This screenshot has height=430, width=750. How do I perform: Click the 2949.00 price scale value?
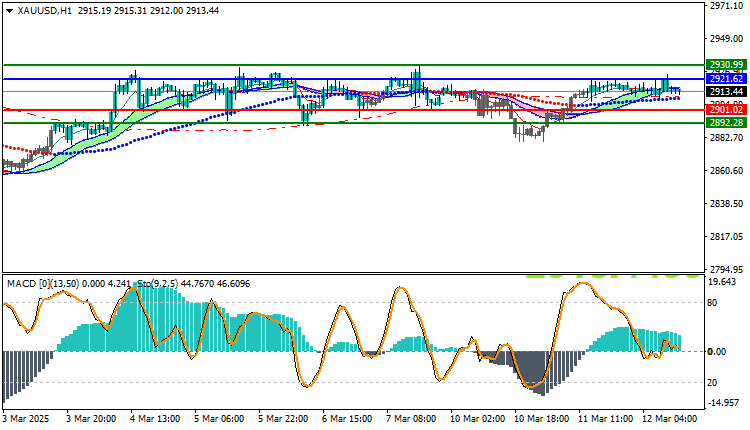727,38
